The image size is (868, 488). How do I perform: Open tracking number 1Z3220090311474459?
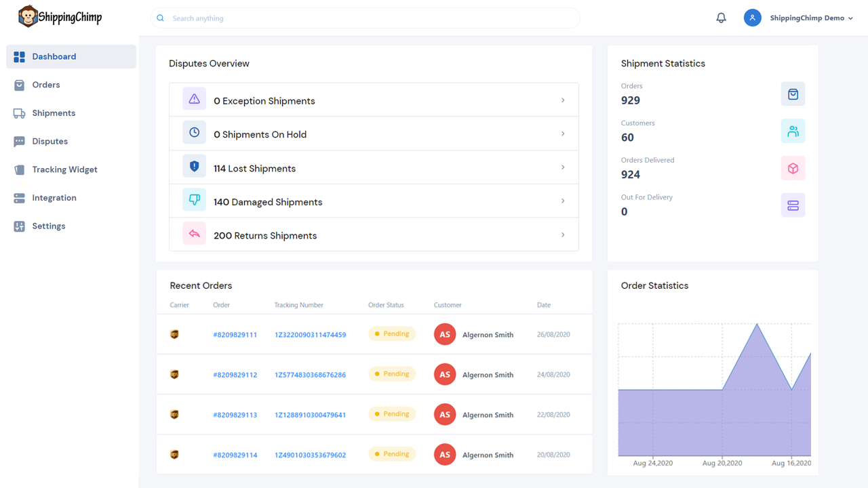tap(310, 335)
